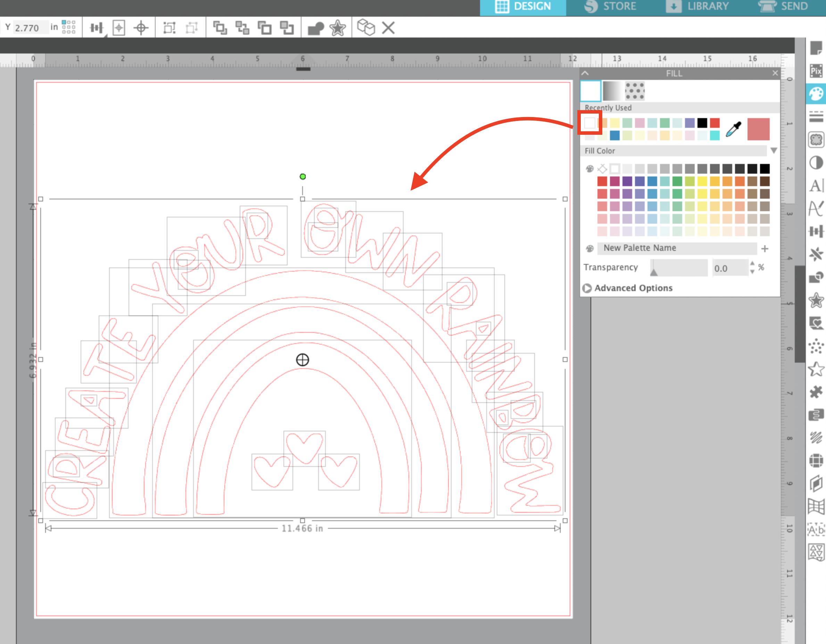Click the plus to add a new palette

pyautogui.click(x=765, y=248)
